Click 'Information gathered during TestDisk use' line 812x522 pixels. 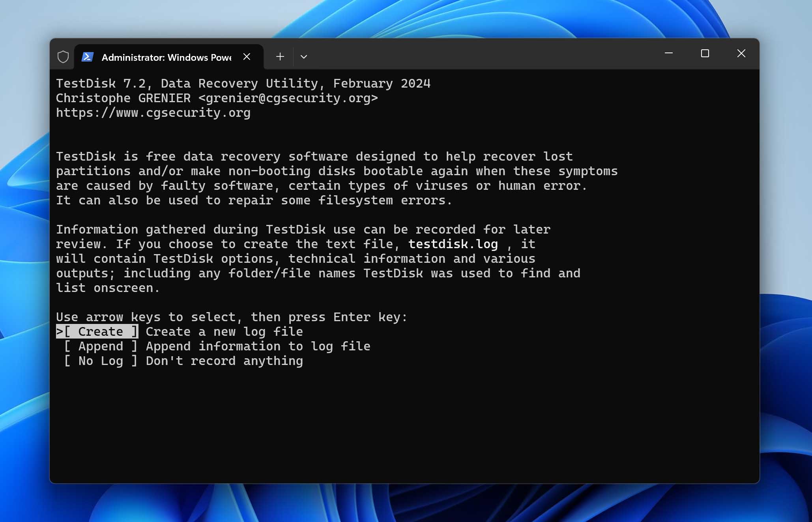303,230
